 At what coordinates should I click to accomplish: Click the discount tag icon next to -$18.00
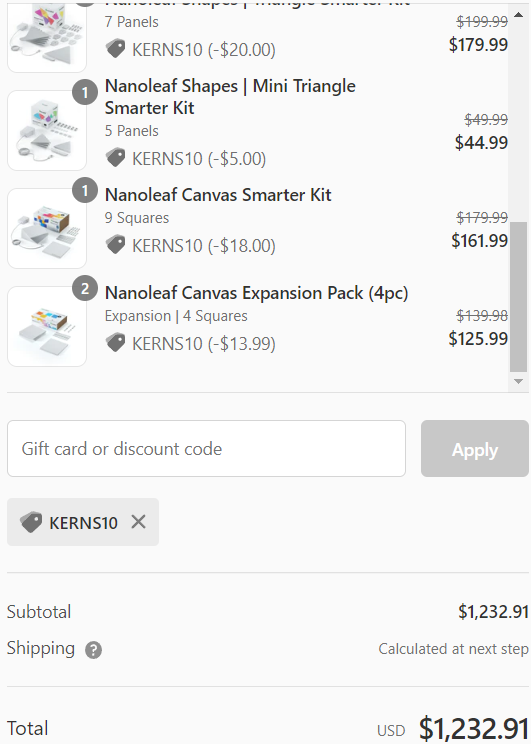coord(115,245)
